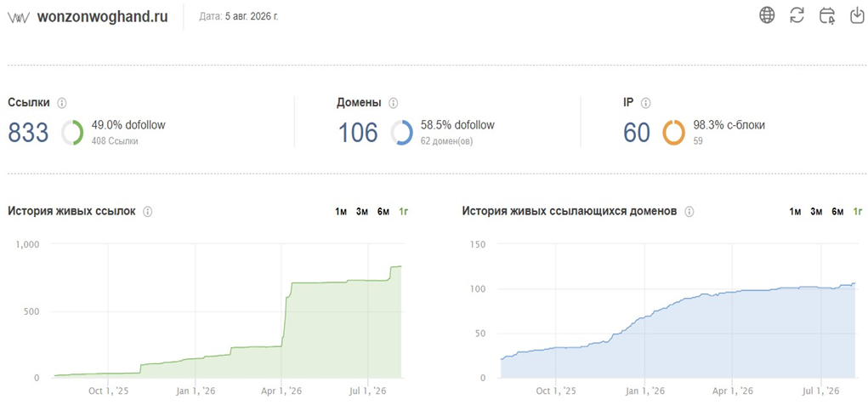The image size is (868, 405).
Task: Select 1г range for referring domains history
Action: tap(858, 212)
